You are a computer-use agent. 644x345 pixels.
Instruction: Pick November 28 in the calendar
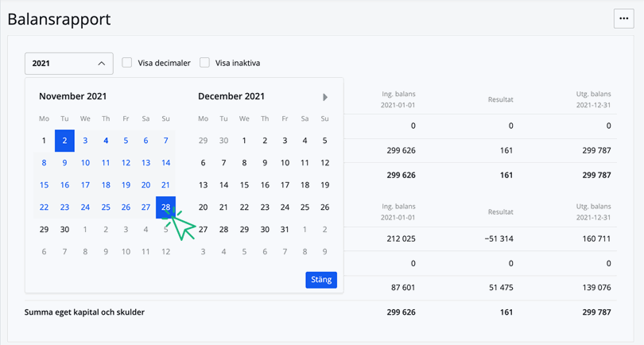pos(165,207)
